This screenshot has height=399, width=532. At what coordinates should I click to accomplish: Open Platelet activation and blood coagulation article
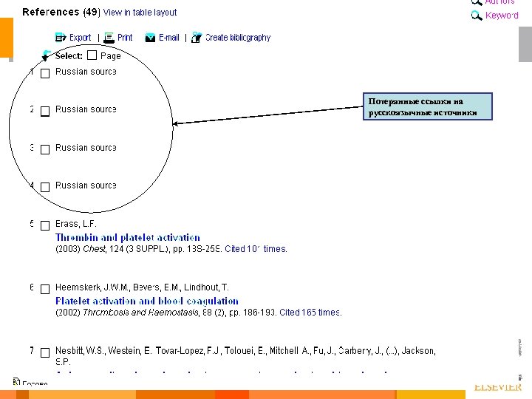[x=147, y=301]
